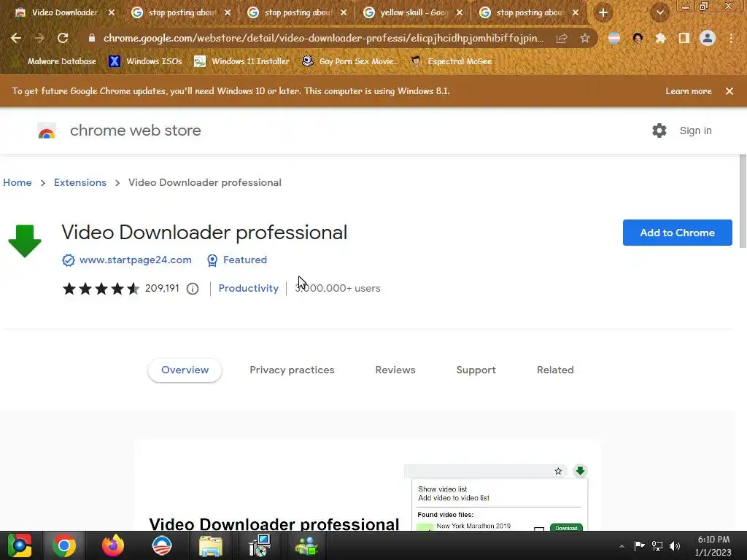The width and height of the screenshot is (747, 560).
Task: Click the extension preview screenshot
Action: pos(368,486)
